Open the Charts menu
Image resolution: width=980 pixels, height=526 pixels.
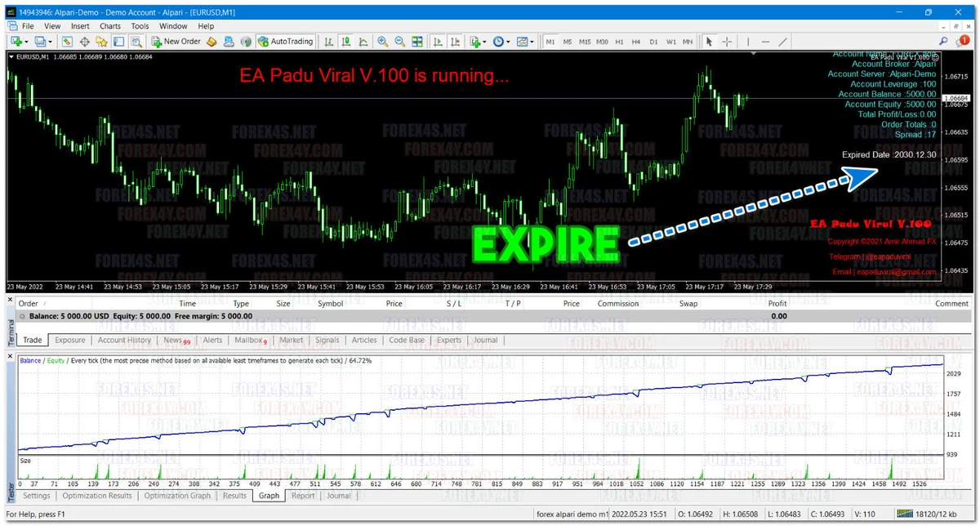(x=110, y=26)
